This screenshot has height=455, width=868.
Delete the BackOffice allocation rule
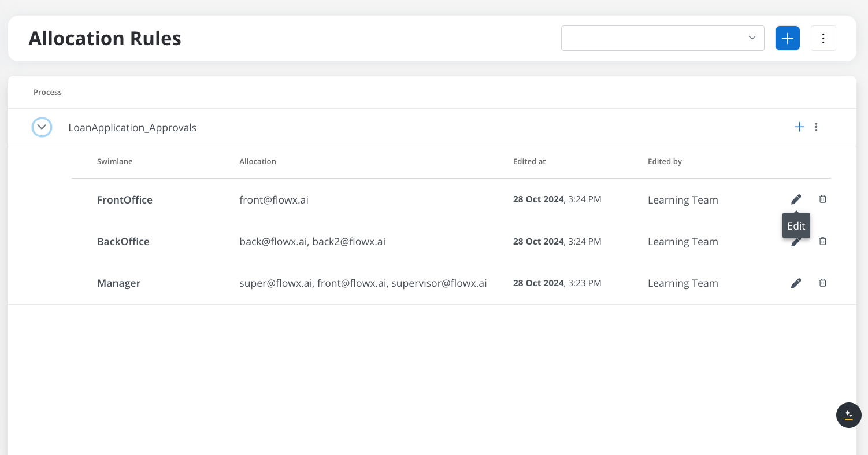823,241
